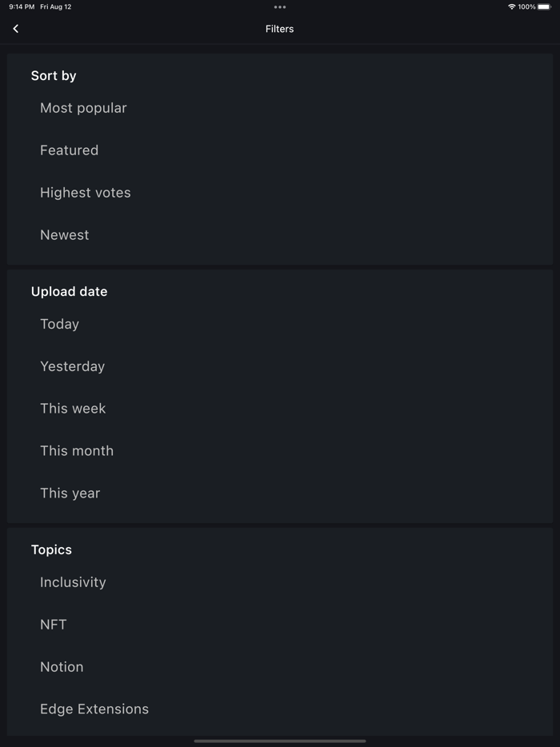
Task: Sort results by Highest votes
Action: pos(85,192)
